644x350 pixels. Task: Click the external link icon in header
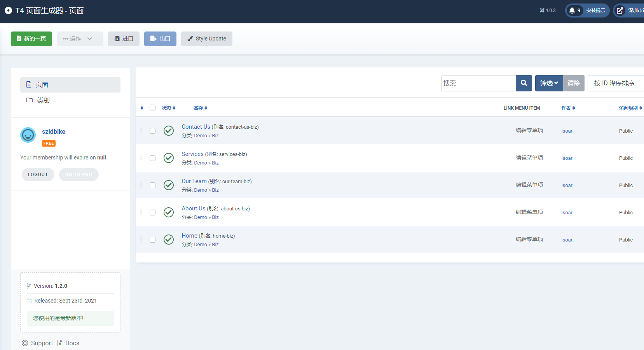click(x=620, y=10)
